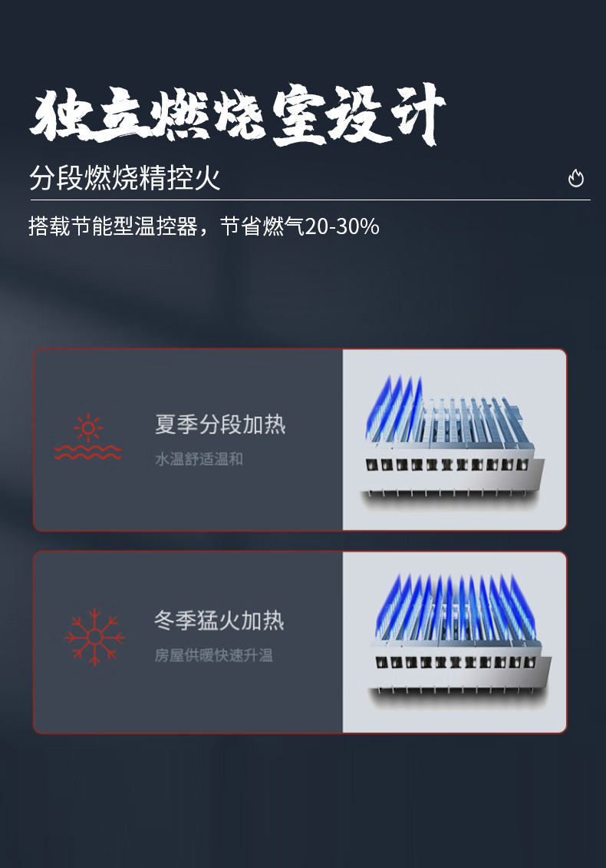Click the blue flames on the winter burner
606x868 pixels.
[x=456, y=605]
